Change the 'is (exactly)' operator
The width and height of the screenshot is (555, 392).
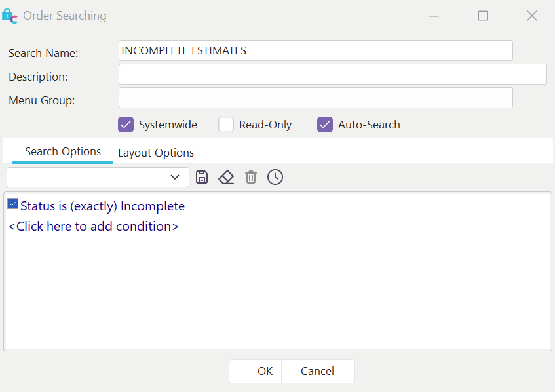coord(88,206)
